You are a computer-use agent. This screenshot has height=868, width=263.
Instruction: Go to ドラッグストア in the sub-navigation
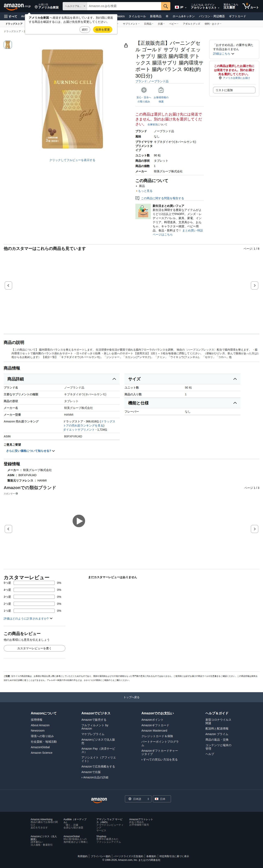[x=14, y=24]
